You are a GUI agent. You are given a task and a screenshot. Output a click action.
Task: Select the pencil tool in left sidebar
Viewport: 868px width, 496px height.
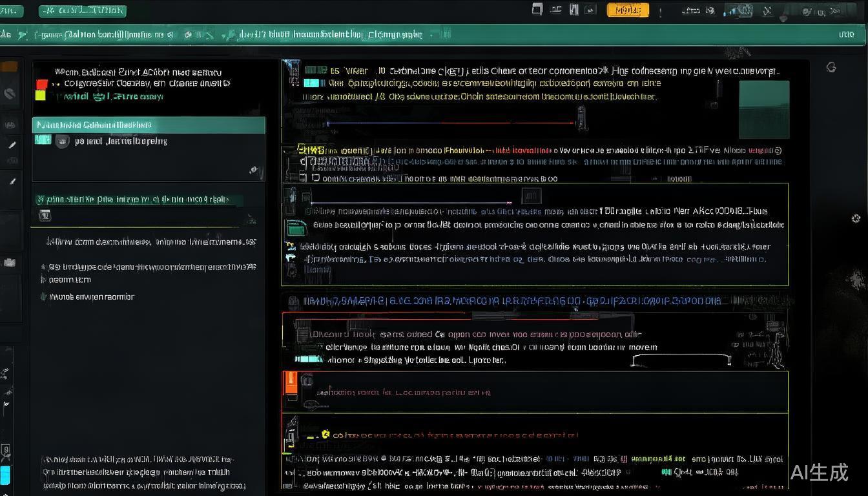tap(12, 145)
